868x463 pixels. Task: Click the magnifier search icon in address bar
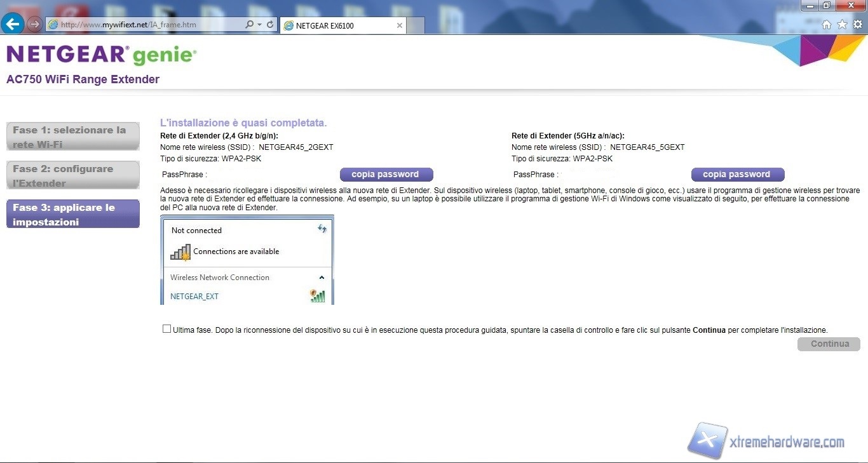tap(249, 25)
